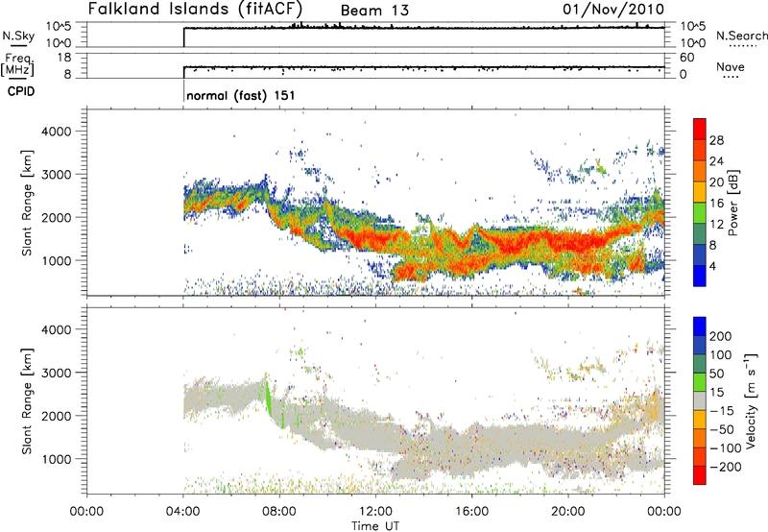Click the "50" value on the velocity colorbar

tap(716, 374)
